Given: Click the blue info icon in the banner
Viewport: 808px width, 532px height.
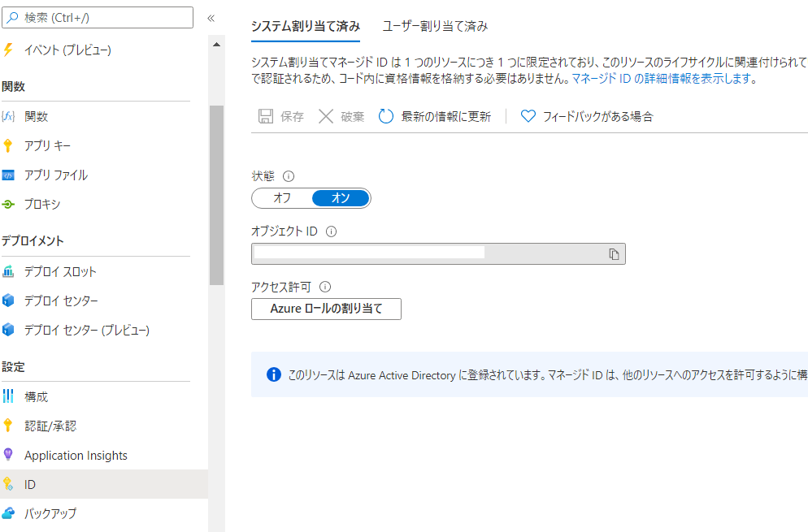Looking at the screenshot, I should coord(274,374).
